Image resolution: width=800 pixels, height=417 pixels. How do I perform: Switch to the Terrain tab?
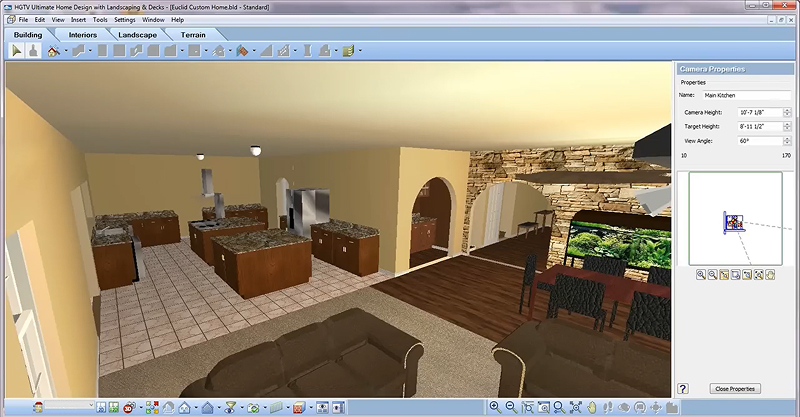point(193,35)
